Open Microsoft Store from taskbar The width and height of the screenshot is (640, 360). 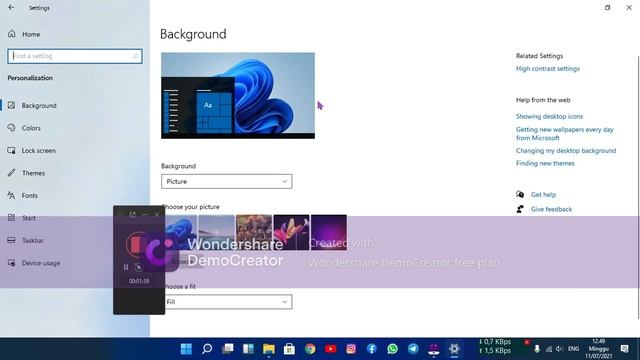(x=289, y=349)
